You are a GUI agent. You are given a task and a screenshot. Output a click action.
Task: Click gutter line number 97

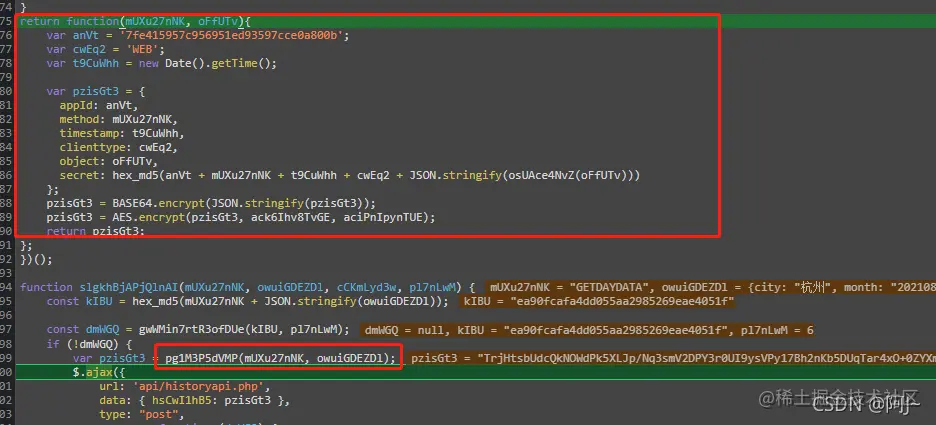pyautogui.click(x=6, y=329)
